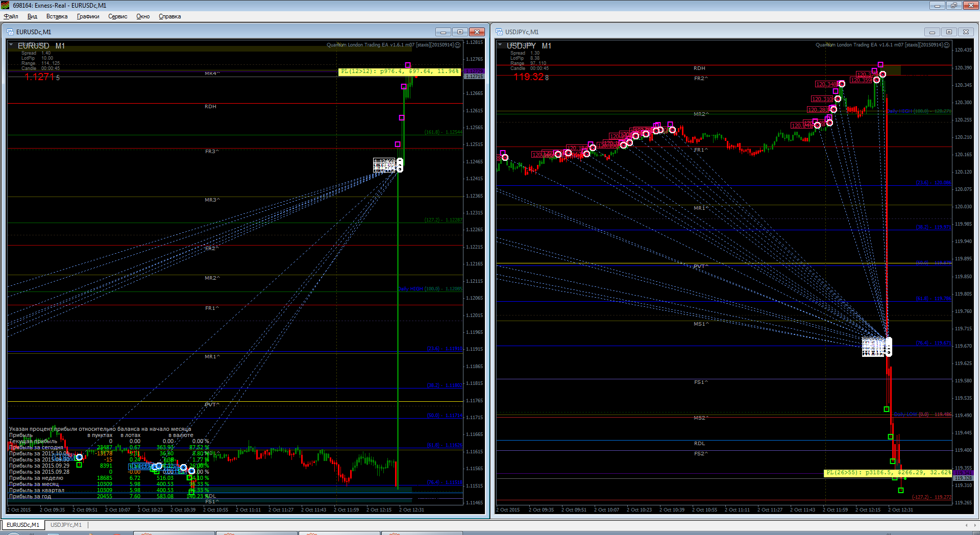
Task: Click the Daily HIGH (100.0) label on EURUSD chart
Action: click(430, 289)
